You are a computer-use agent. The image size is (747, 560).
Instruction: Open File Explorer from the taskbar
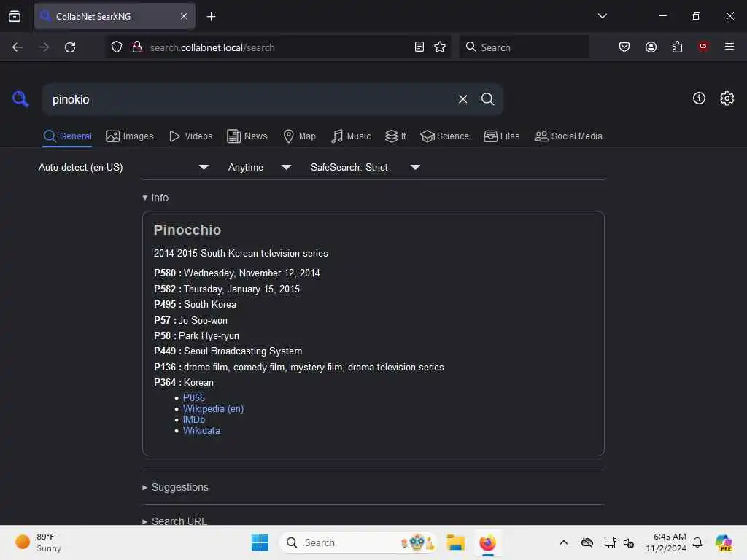point(455,542)
